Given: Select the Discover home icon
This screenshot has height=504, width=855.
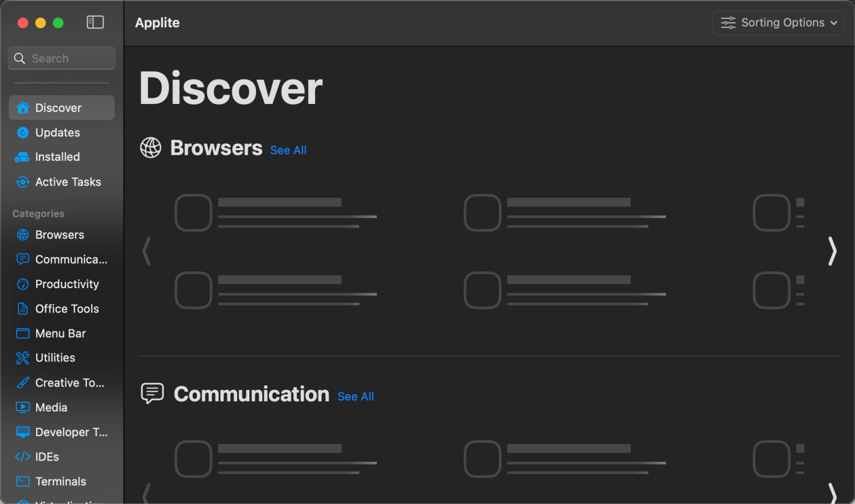Looking at the screenshot, I should (22, 107).
